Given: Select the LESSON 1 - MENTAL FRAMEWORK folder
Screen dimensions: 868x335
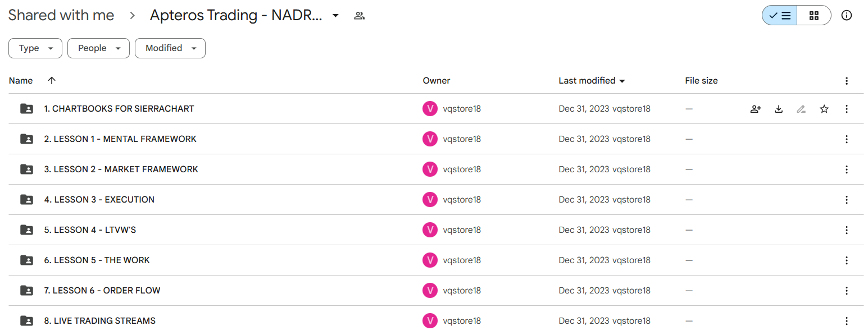Looking at the screenshot, I should 436,139.
